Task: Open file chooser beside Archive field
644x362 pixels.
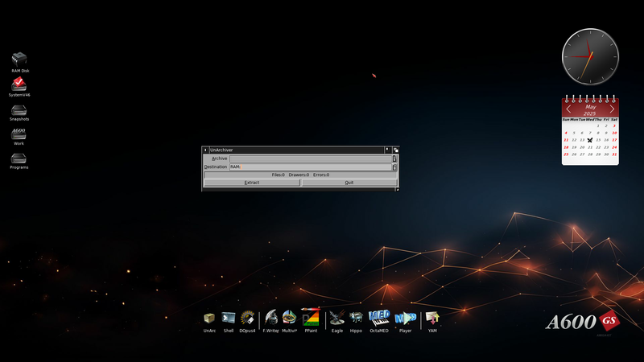Action: click(394, 158)
